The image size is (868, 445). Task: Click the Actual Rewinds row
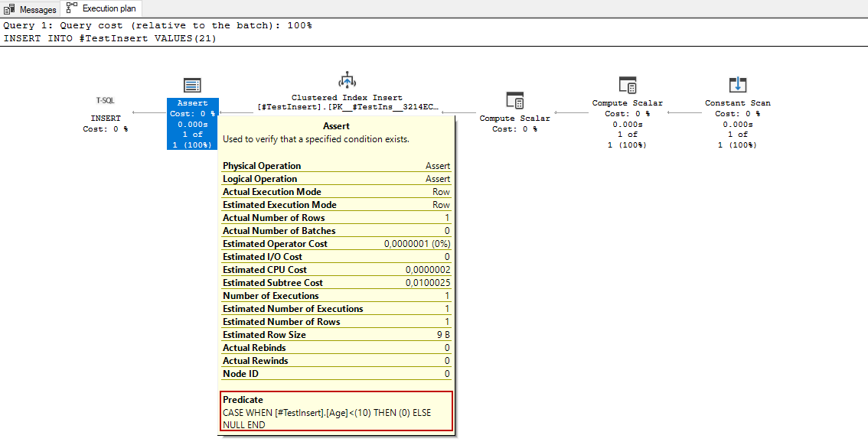point(337,360)
